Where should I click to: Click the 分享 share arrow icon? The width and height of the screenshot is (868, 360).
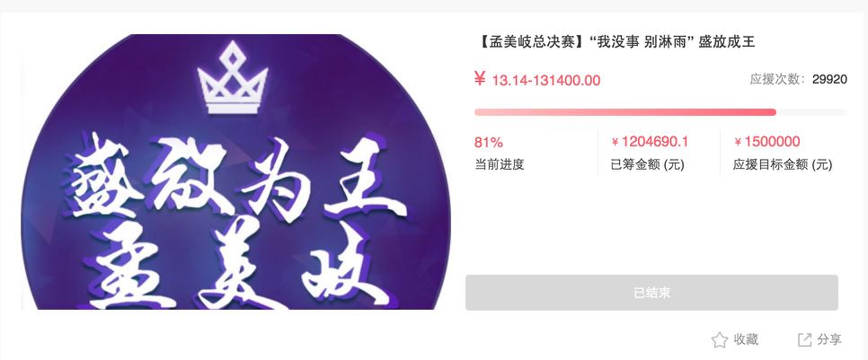[804, 339]
